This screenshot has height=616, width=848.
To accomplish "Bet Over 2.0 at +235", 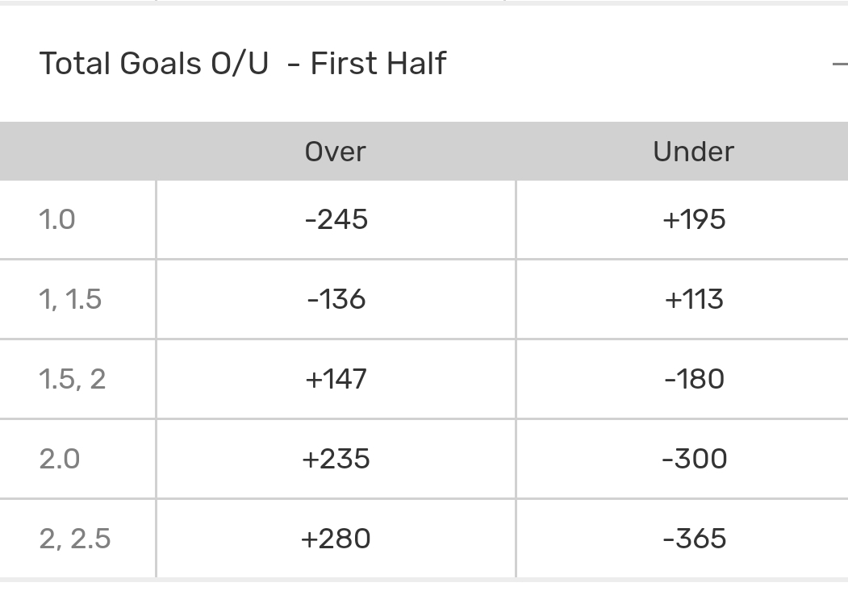I will pyautogui.click(x=336, y=459).
